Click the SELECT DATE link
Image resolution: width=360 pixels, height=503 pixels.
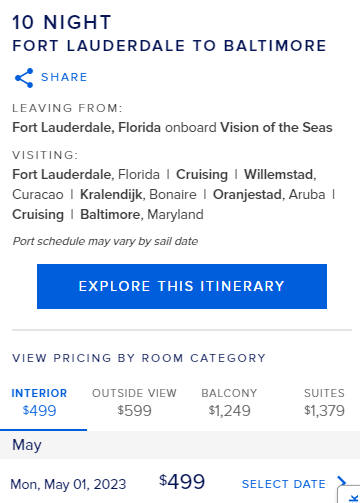pos(284,484)
